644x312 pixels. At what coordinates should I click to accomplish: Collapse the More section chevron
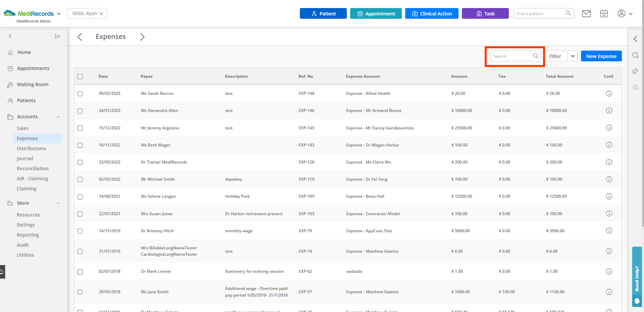(x=58, y=203)
